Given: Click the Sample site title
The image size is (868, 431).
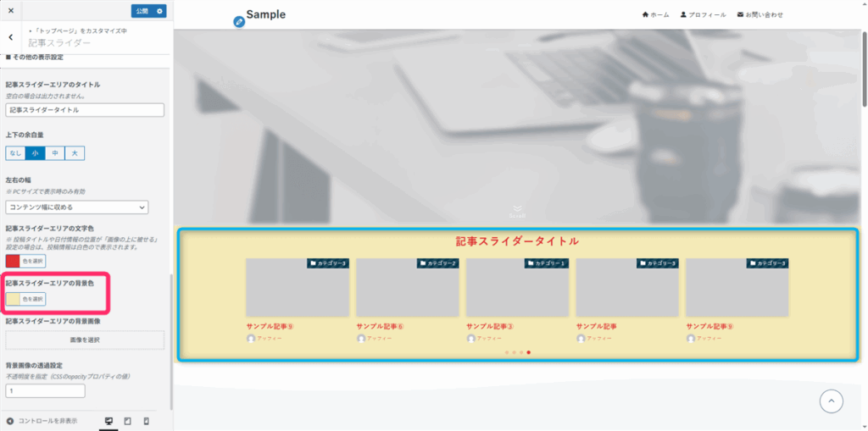Looking at the screenshot, I should click(x=266, y=14).
